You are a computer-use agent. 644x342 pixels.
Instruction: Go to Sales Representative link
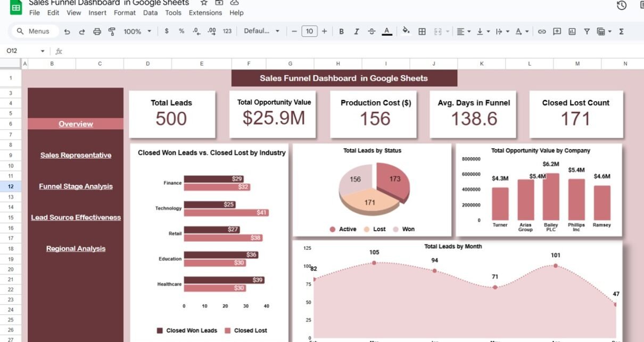pos(76,155)
